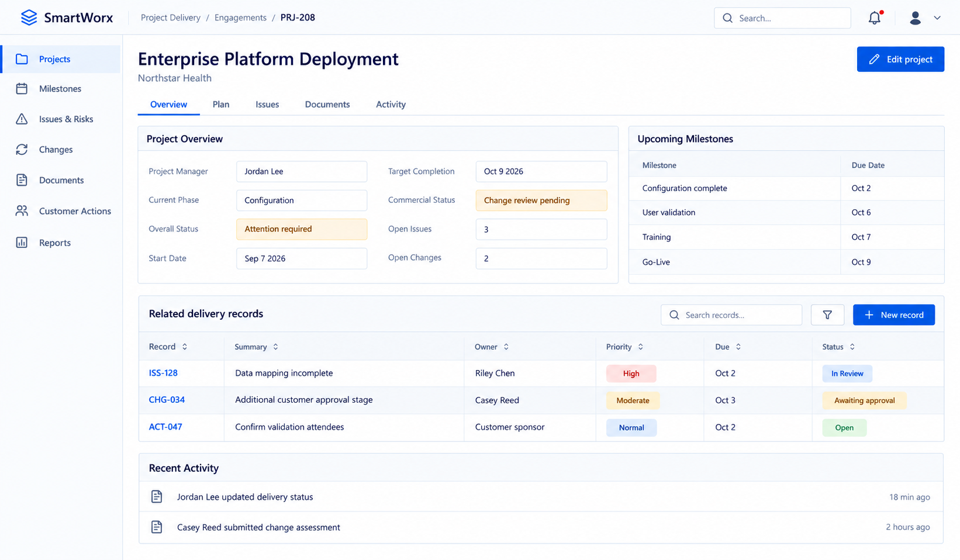
Task: Click pencil icon on Edit project
Action: 874,59
